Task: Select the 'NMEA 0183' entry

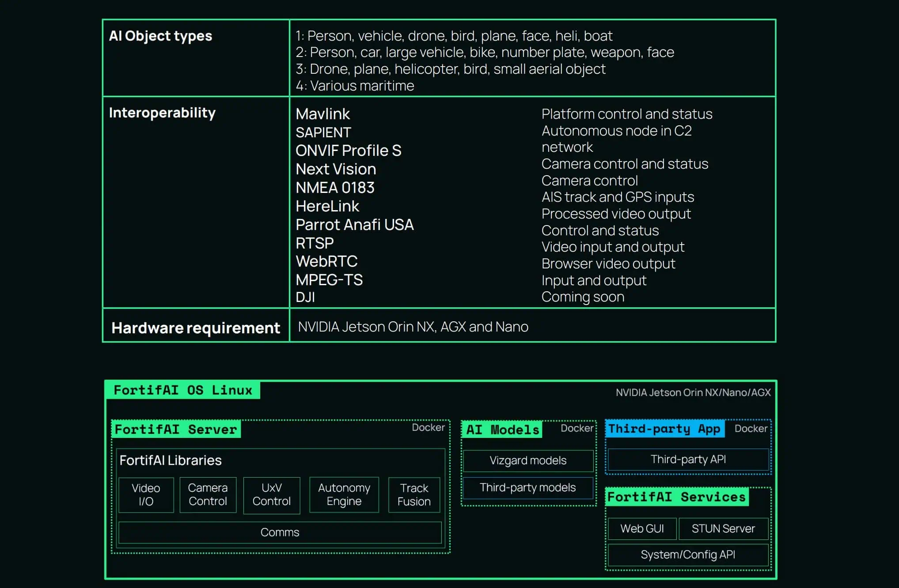Action: pos(335,188)
